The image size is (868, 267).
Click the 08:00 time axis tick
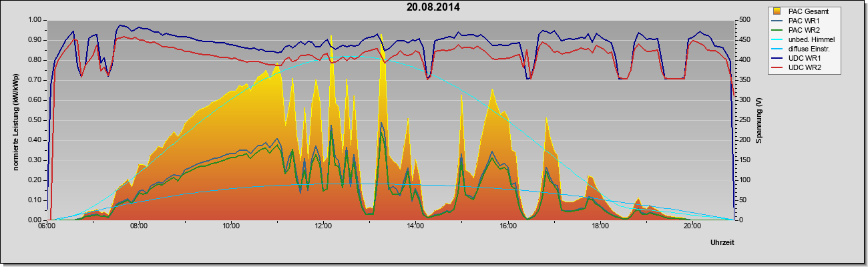tap(138, 226)
